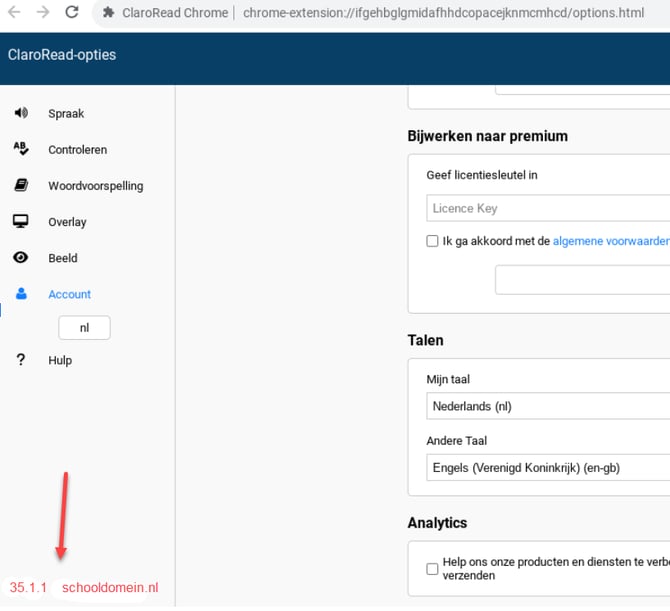This screenshot has height=611, width=670.
Task: Open the 'algemene voorwaarden' link
Action: (x=610, y=241)
